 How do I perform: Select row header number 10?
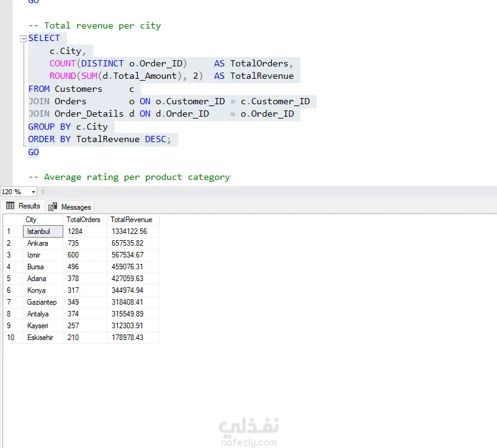pos(13,338)
